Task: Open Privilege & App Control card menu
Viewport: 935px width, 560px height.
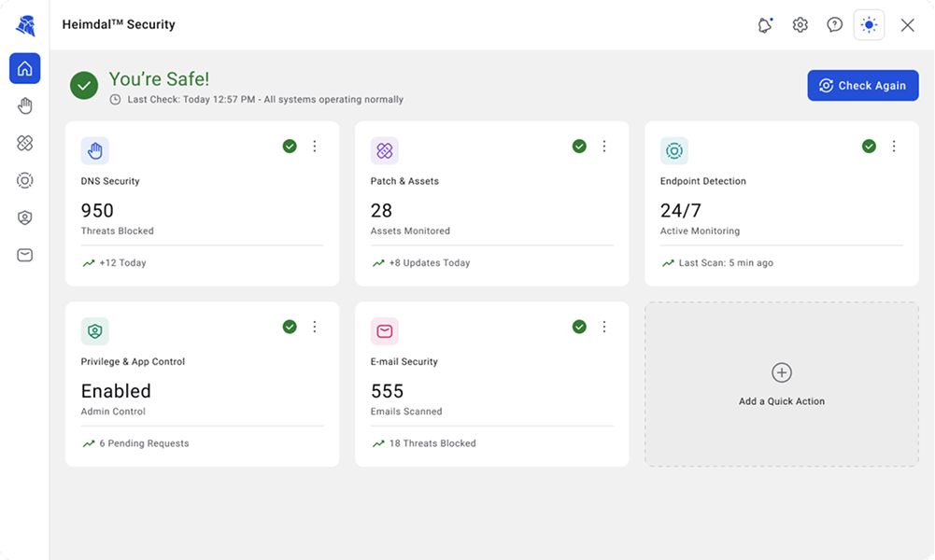Action: coord(315,327)
